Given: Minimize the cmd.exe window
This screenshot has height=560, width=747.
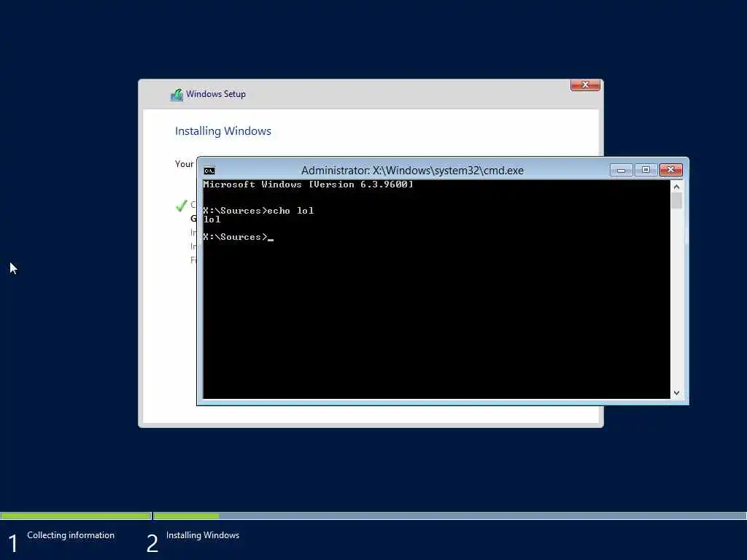Looking at the screenshot, I should click(621, 170).
